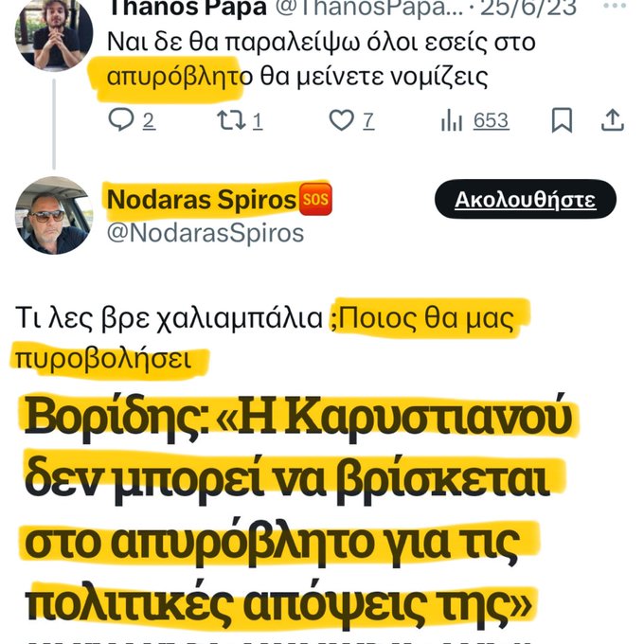This screenshot has width=644, height=644.
Task: Click the views bar chart icon
Action: 451,120
